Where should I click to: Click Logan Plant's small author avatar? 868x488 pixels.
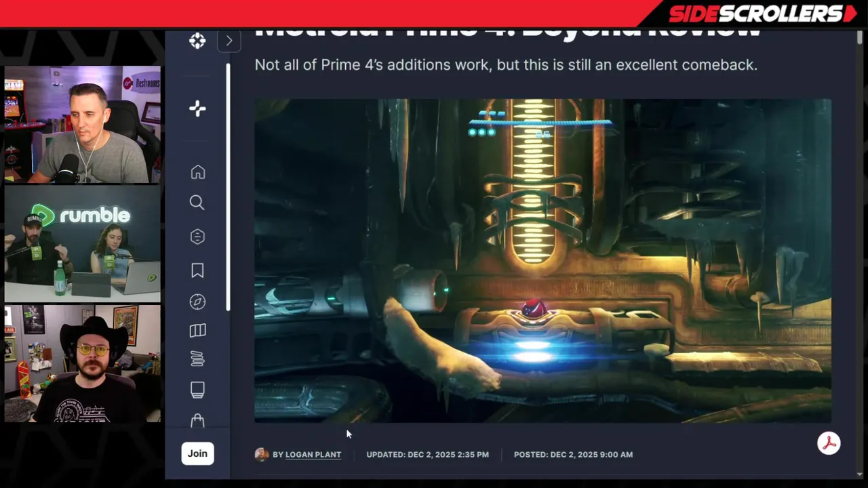pyautogui.click(x=262, y=455)
